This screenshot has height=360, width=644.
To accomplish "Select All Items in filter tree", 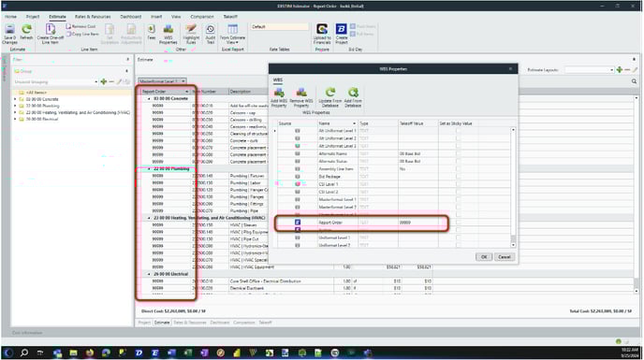I will tap(37, 93).
